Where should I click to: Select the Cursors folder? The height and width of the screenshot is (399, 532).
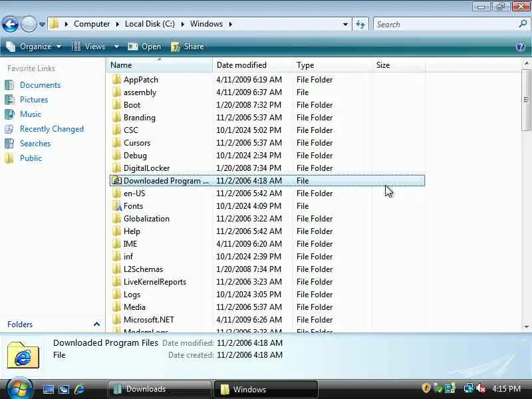click(x=137, y=143)
